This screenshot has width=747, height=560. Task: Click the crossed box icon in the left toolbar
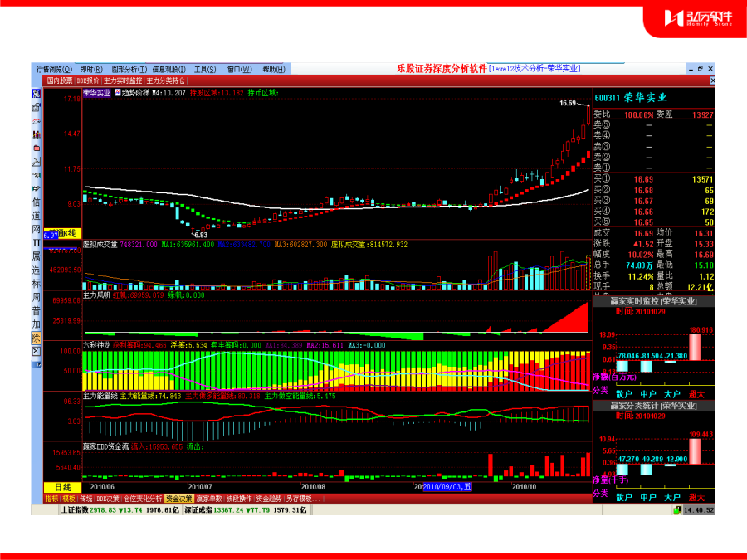point(37,352)
